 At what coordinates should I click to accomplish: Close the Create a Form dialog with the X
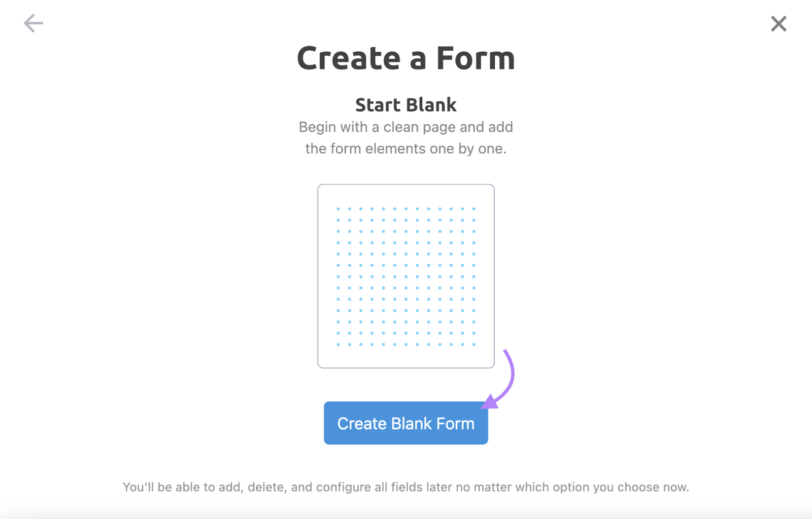[x=779, y=23]
